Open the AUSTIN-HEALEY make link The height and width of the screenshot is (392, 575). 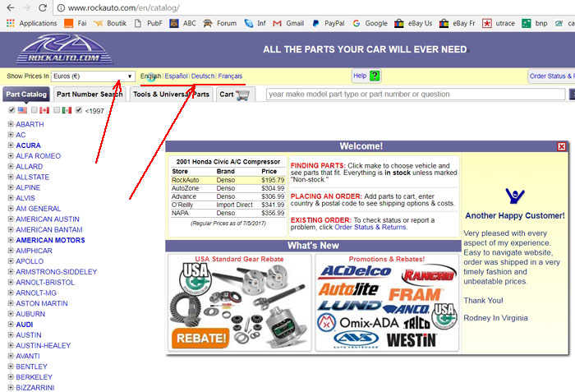[43, 345]
